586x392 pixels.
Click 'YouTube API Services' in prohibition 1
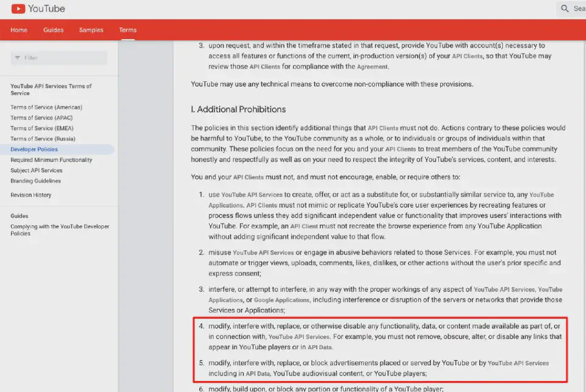click(x=252, y=195)
